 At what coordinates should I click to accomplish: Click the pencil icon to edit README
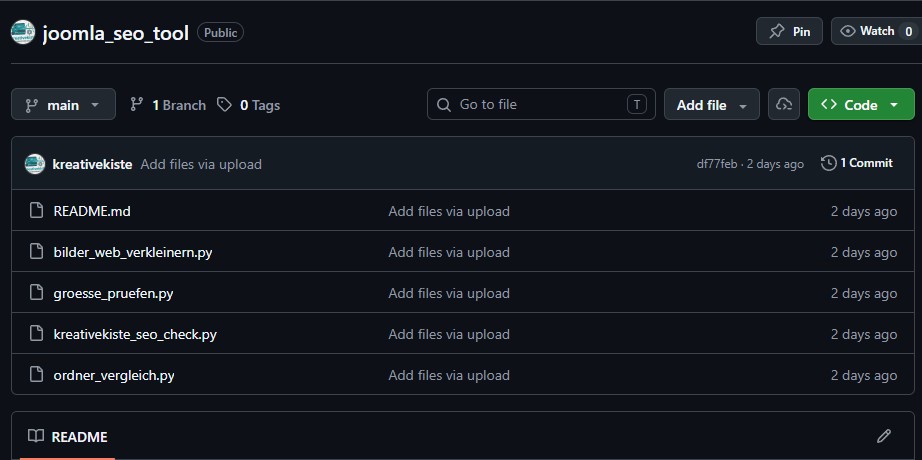point(883,436)
